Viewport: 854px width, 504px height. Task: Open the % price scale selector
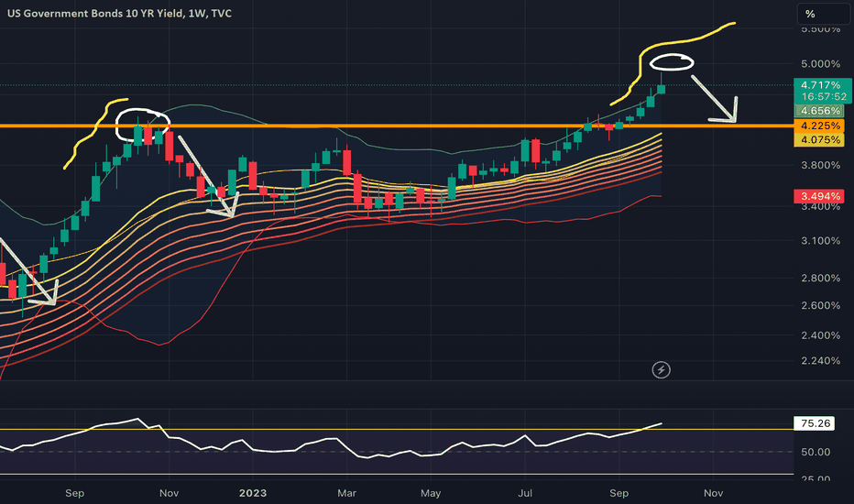pyautogui.click(x=824, y=14)
